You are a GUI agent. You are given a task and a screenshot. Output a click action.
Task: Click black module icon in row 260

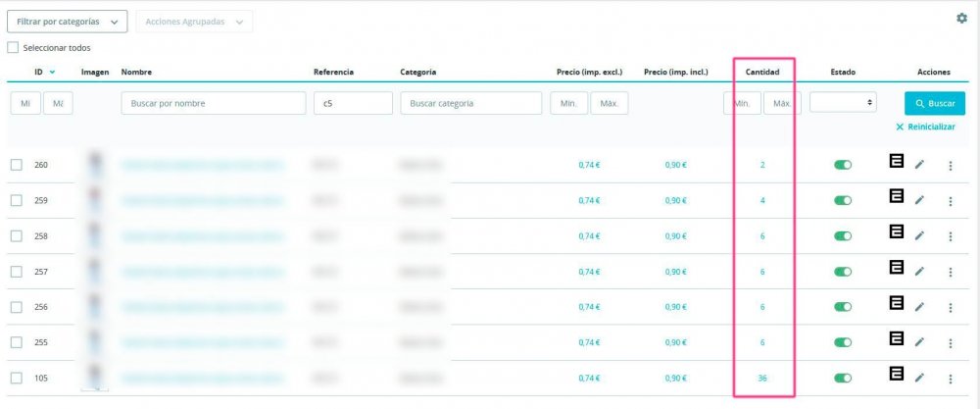click(897, 161)
